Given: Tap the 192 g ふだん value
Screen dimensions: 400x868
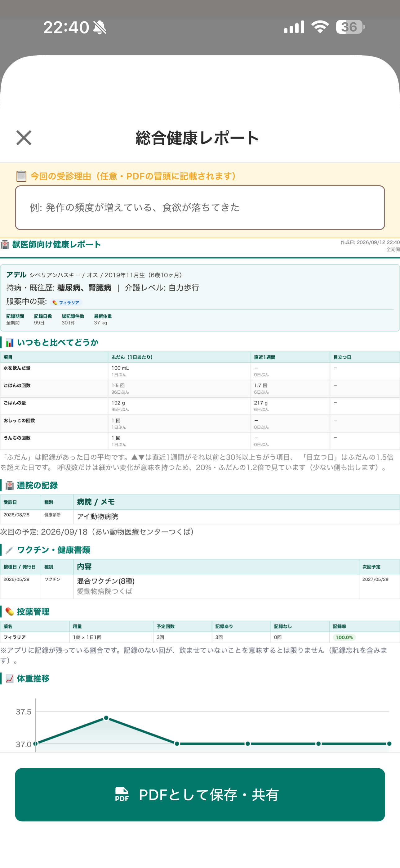Looking at the screenshot, I should pos(118,403).
